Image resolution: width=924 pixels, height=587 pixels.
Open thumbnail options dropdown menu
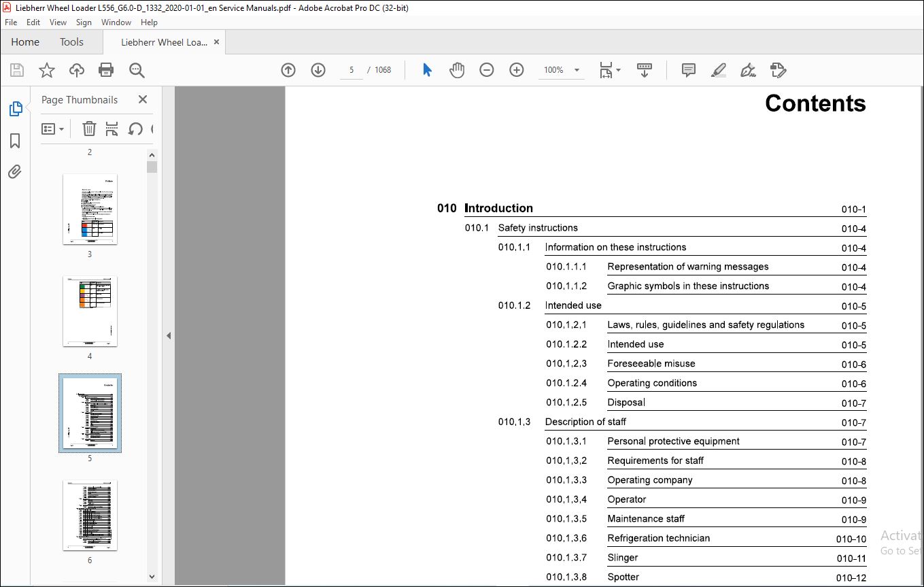point(52,129)
